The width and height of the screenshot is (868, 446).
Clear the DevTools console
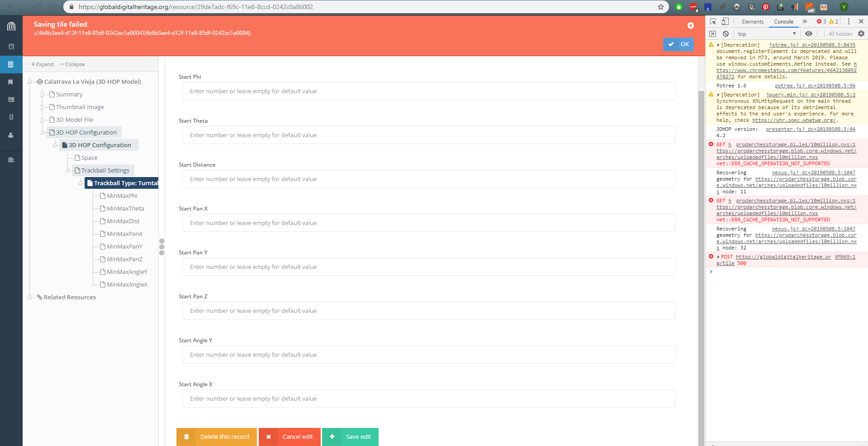pos(726,34)
